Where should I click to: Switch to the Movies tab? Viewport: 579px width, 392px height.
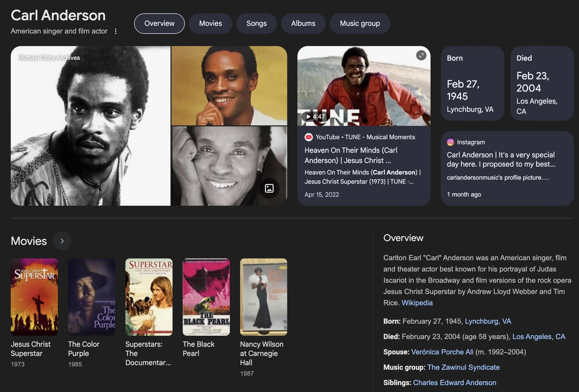pos(210,24)
